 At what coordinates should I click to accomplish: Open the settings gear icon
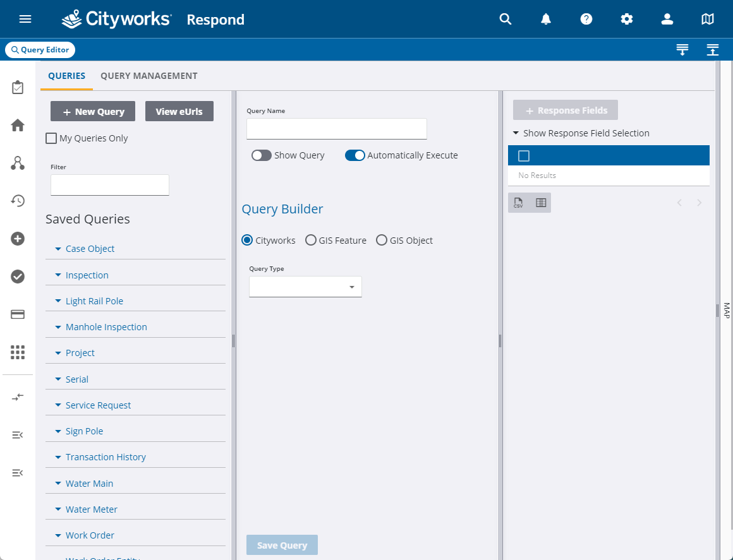627,19
